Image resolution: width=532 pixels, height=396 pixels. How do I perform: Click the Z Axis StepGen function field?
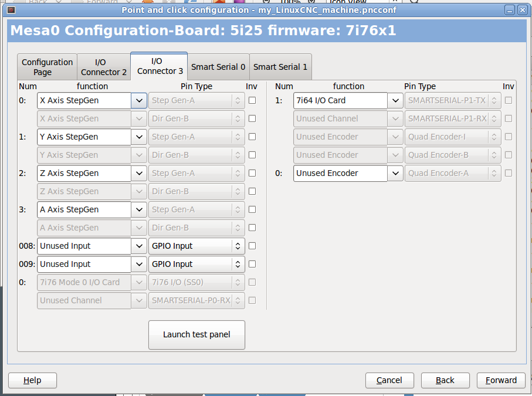[84, 173]
